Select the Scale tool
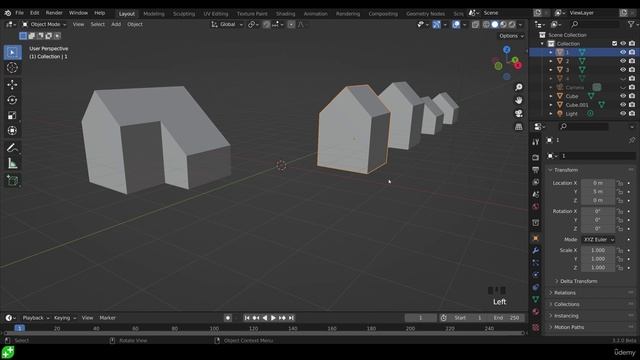 tap(12, 116)
